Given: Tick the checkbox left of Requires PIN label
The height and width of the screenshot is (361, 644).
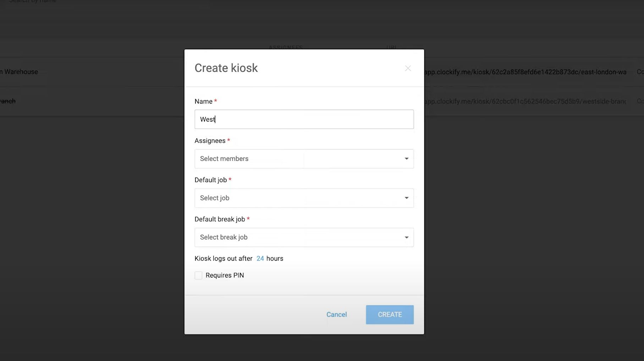Looking at the screenshot, I should point(198,275).
